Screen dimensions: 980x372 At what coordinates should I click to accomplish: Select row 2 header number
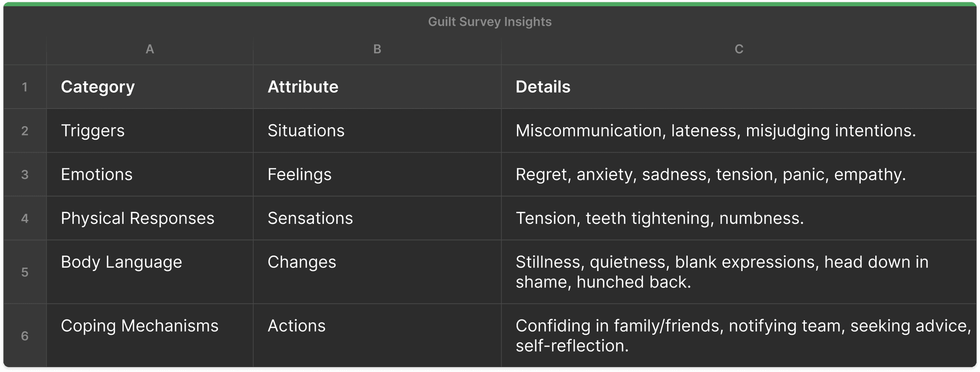tap(25, 131)
